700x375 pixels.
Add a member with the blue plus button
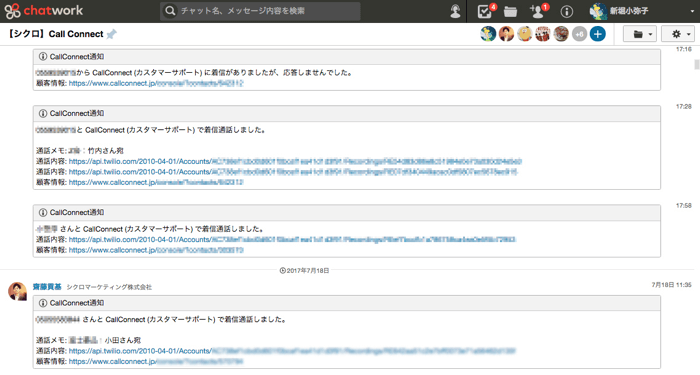[598, 34]
